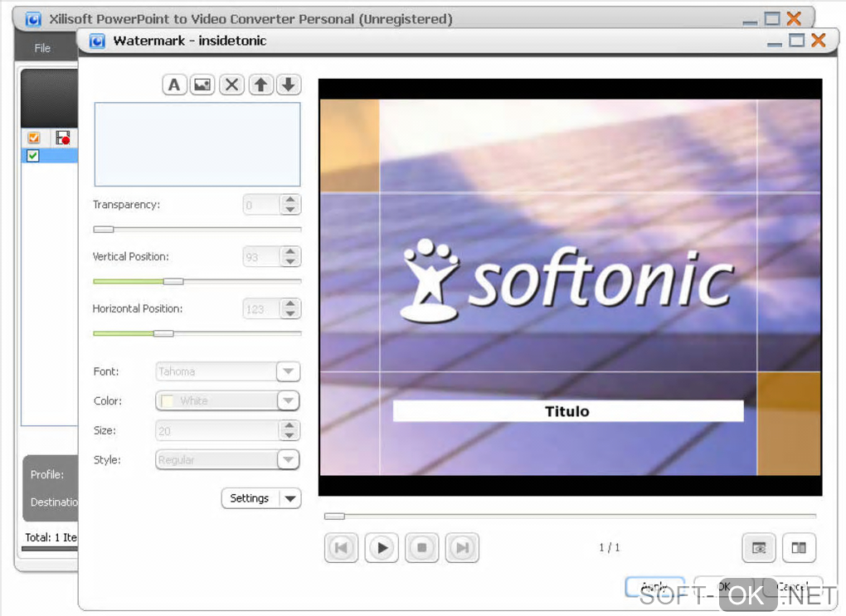
Task: Open File menu in the main window
Action: coord(42,48)
